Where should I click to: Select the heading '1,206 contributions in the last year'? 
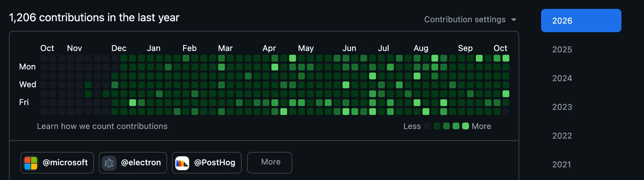pyautogui.click(x=94, y=17)
